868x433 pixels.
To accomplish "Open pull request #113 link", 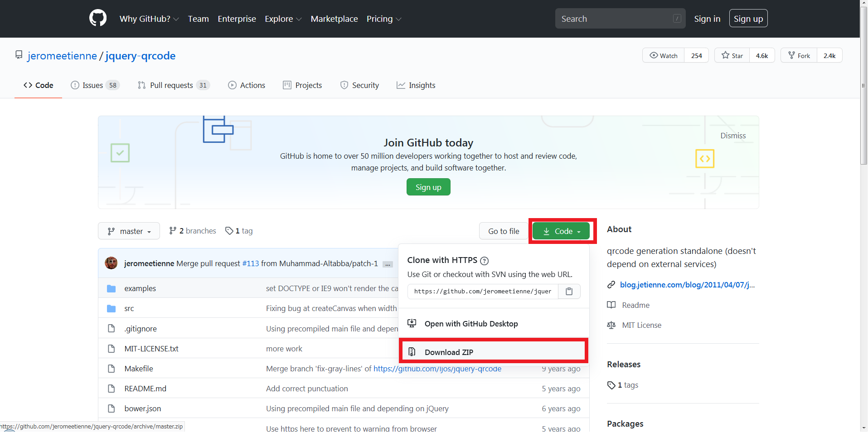I will click(x=251, y=263).
